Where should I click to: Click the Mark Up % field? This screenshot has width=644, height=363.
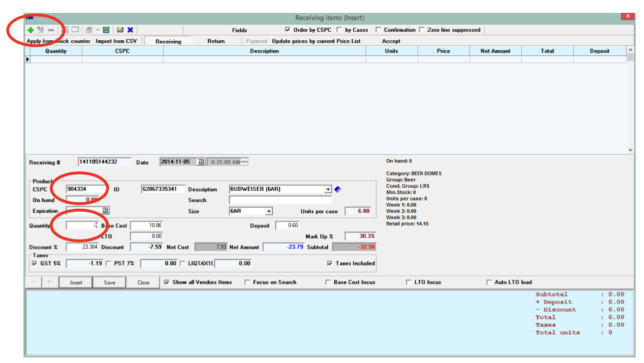(x=360, y=236)
